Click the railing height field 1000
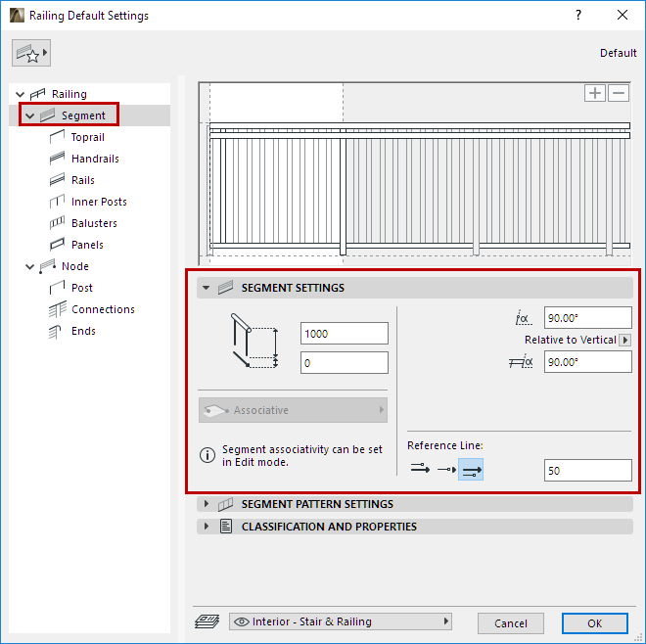646x644 pixels. pyautogui.click(x=344, y=334)
